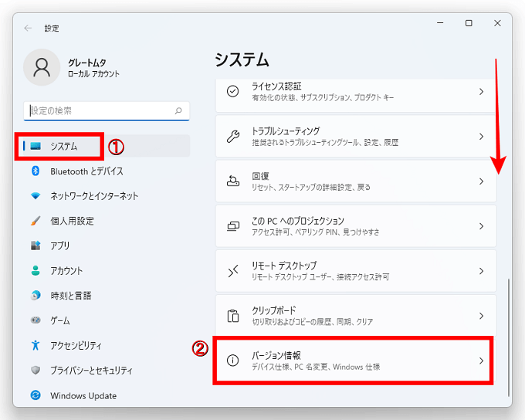Click the shield icon for プライバシーとセキュリティ
This screenshot has width=525, height=420.
coord(36,370)
